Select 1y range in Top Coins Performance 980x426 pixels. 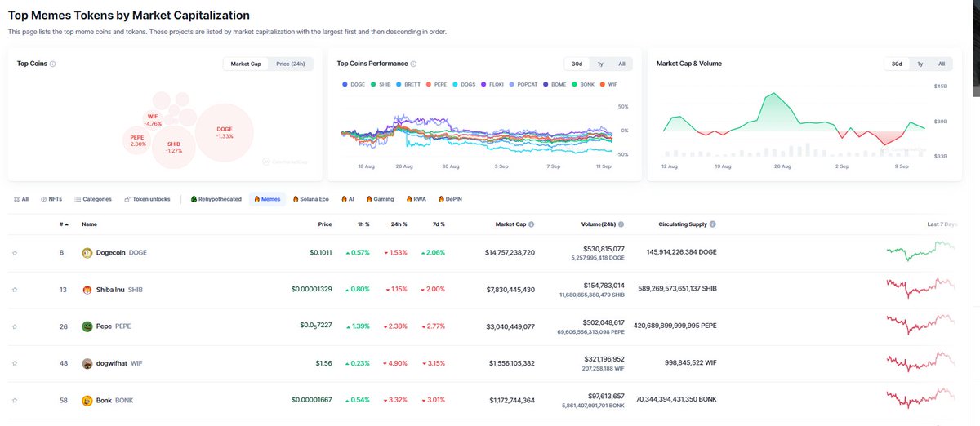[x=600, y=64]
